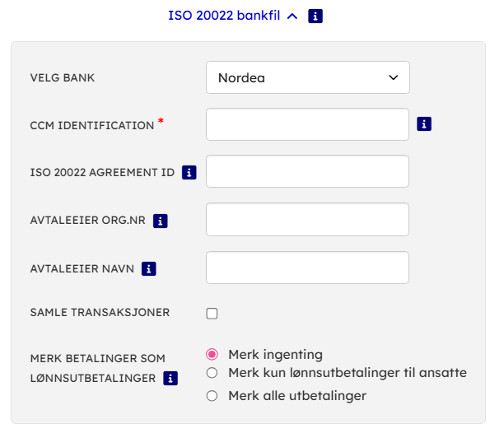Click the Merk alle utbetalinger label text
This screenshot has height=433, width=504.
coord(296,396)
